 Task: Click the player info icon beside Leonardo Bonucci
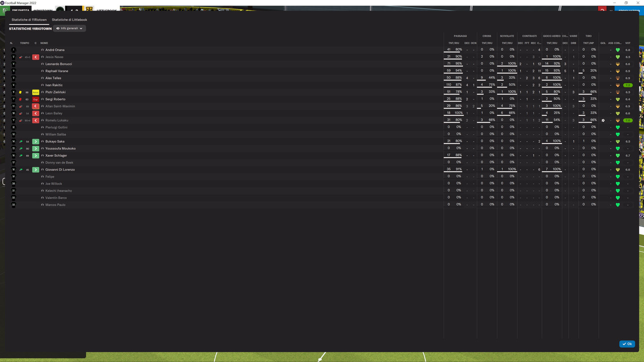point(43,64)
